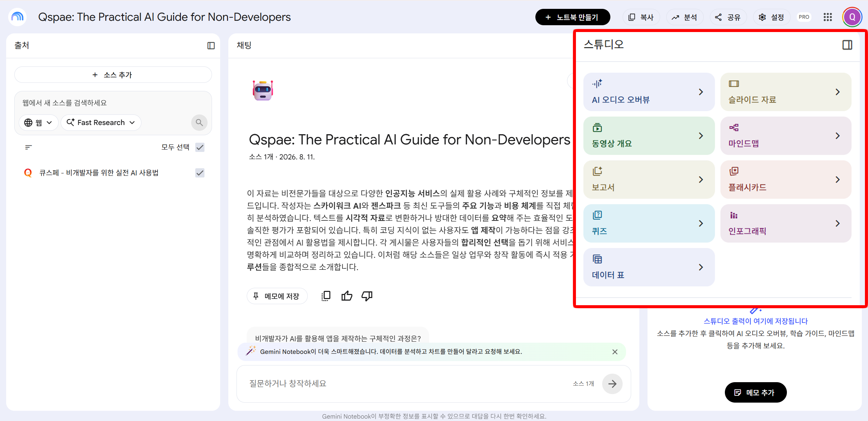The width and height of the screenshot is (868, 421).
Task: Click the 마인드맵 mind map icon
Action: coord(734,127)
